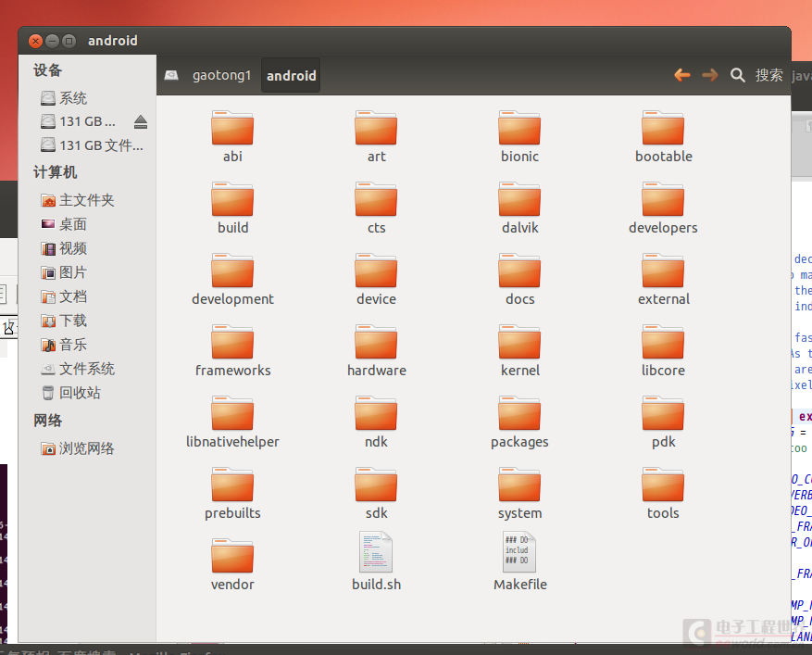Eject the 131 GB volume

click(141, 121)
